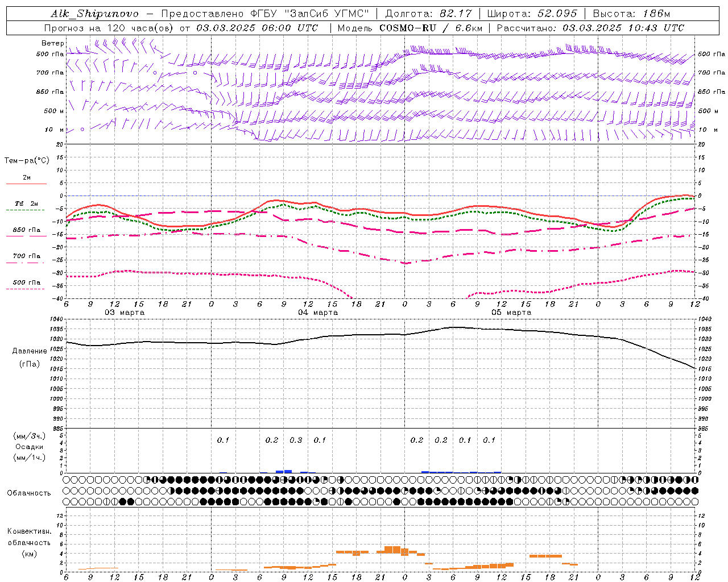Click the station name Alk_Shipunovo in the header
The width and height of the screenshot is (728, 582).
[94, 14]
